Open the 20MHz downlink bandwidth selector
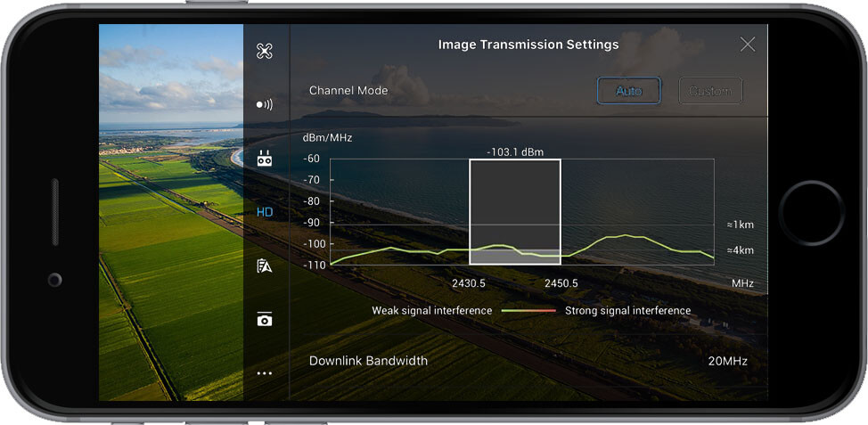The width and height of the screenshot is (868, 425). pyautogui.click(x=727, y=361)
